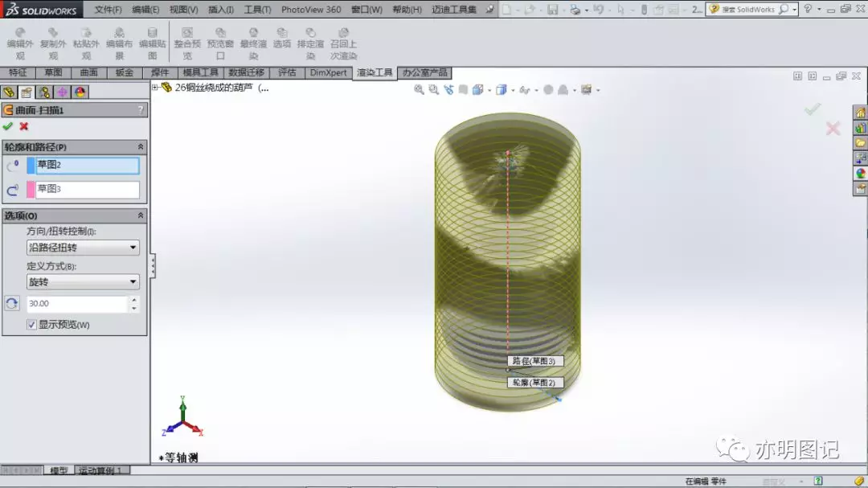Open the Apply Scene dropdown arrow
This screenshot has height=488, width=868.
click(x=575, y=90)
